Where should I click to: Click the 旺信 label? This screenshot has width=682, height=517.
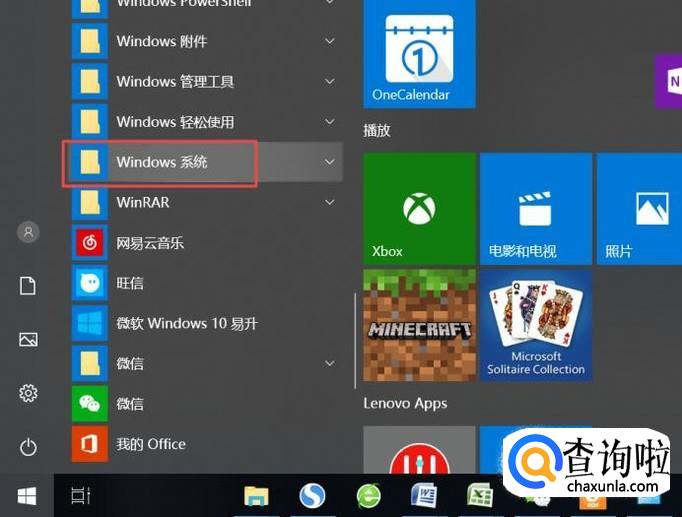click(x=130, y=283)
